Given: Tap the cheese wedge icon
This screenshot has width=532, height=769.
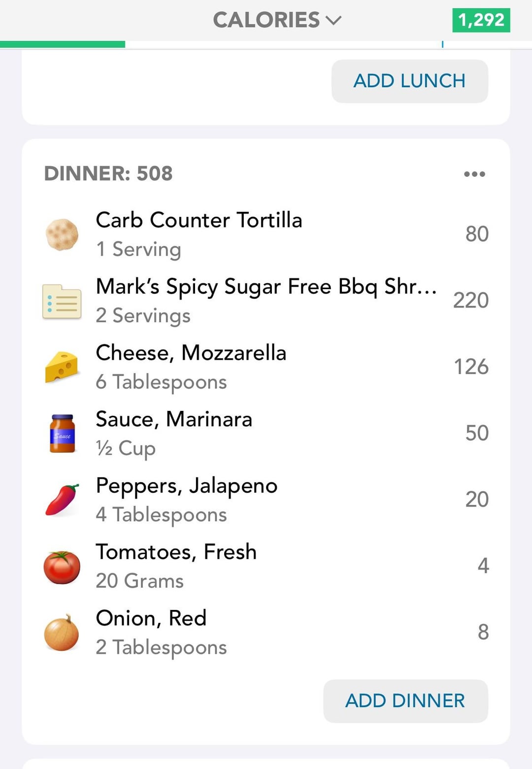Looking at the screenshot, I should click(x=62, y=367).
